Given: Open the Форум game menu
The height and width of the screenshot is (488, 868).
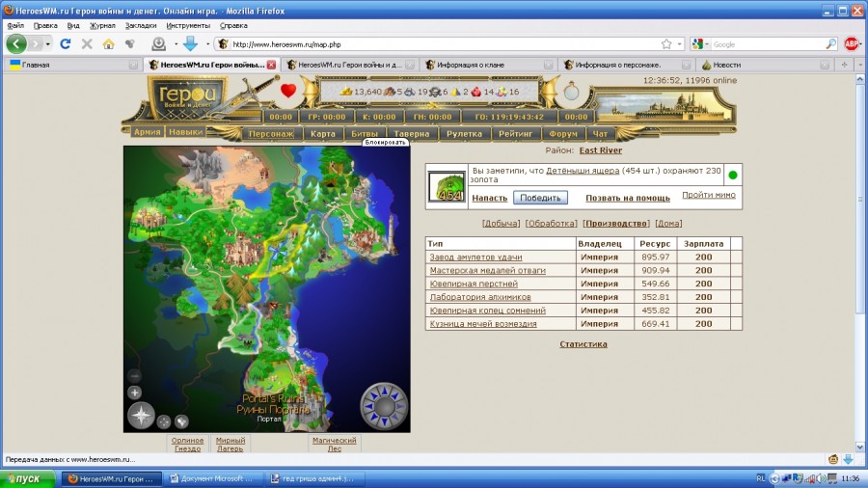Looking at the screenshot, I should point(563,133).
